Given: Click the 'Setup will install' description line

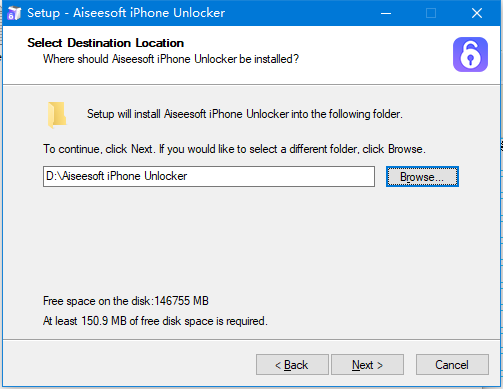Looking at the screenshot, I should coord(245,114).
